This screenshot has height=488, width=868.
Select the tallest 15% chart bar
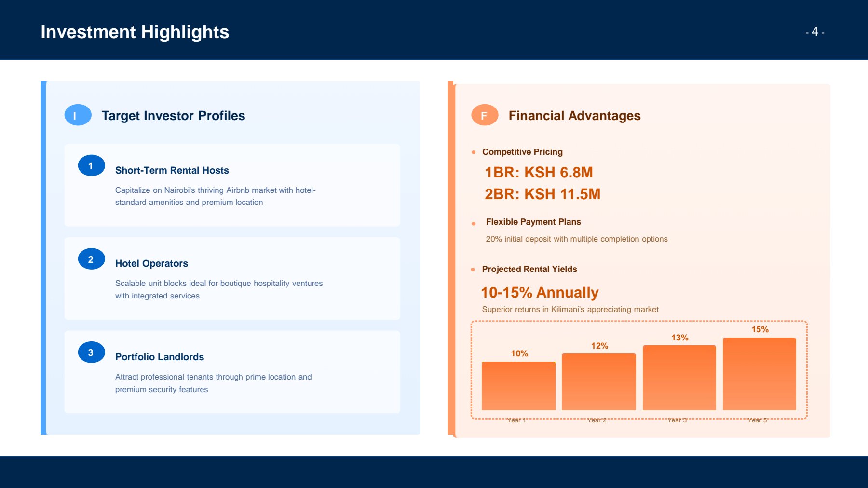point(759,374)
